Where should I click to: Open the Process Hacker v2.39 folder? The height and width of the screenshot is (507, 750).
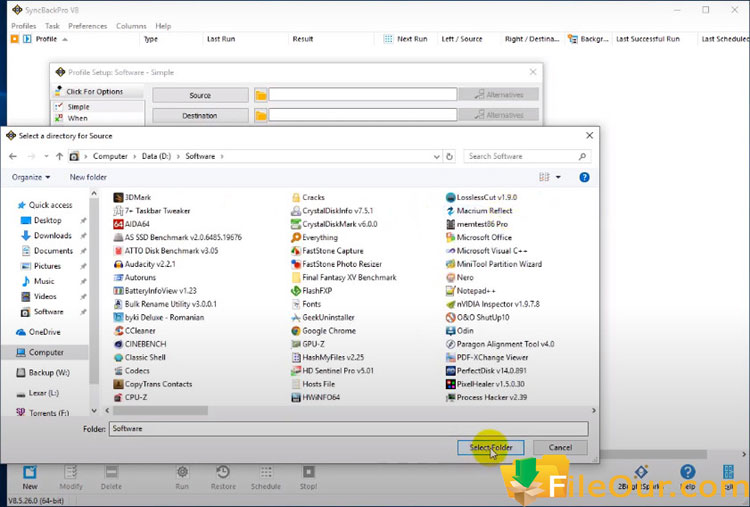point(486,397)
